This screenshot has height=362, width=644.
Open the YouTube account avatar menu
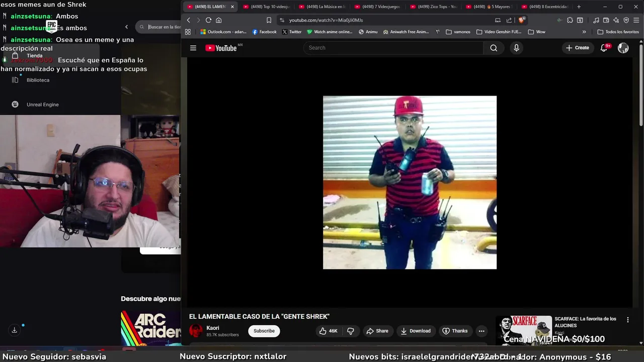[623, 48]
